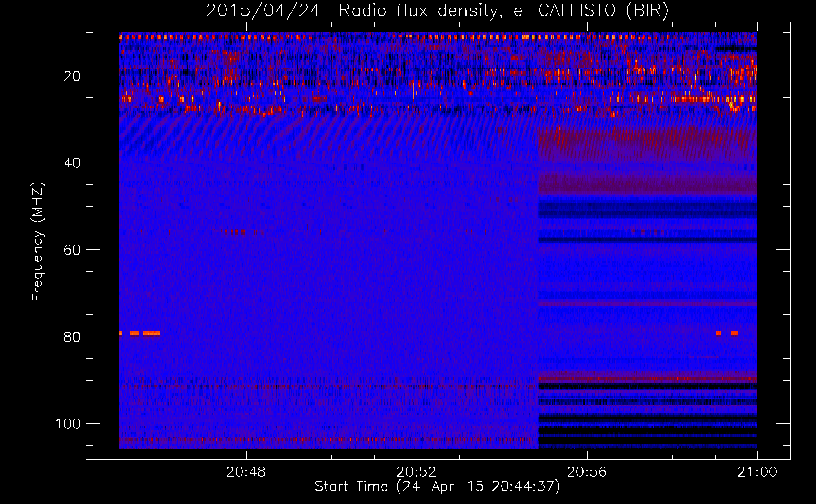The image size is (816, 504).
Task: Click the 60 MHz frequency tick label
Action: 72,250
